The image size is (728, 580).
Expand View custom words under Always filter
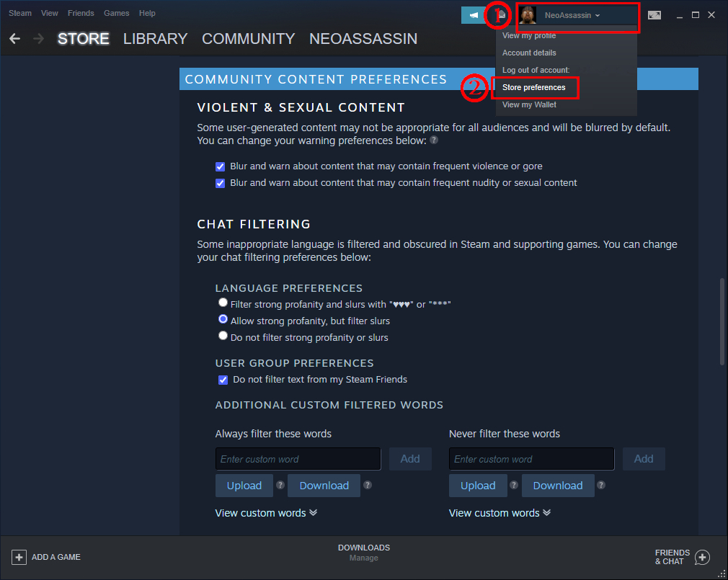pos(266,513)
